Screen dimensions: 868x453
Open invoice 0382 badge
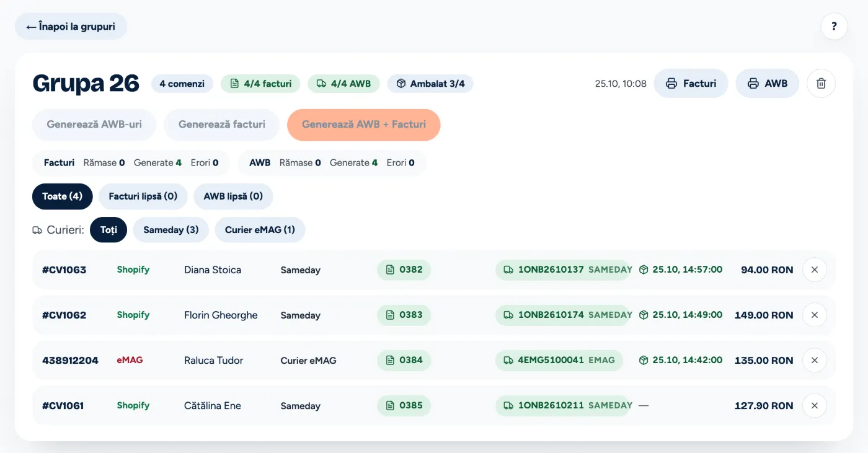(x=404, y=270)
